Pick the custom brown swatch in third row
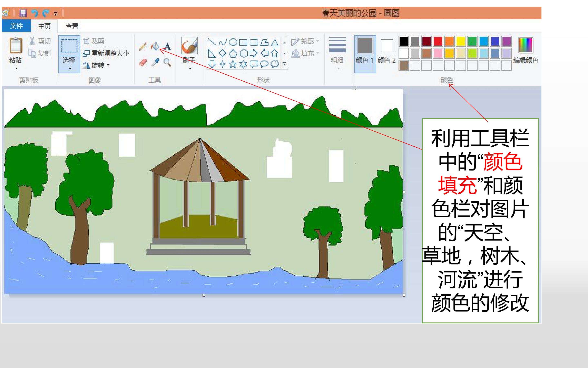Screen dimensions: 588x368 404,65
